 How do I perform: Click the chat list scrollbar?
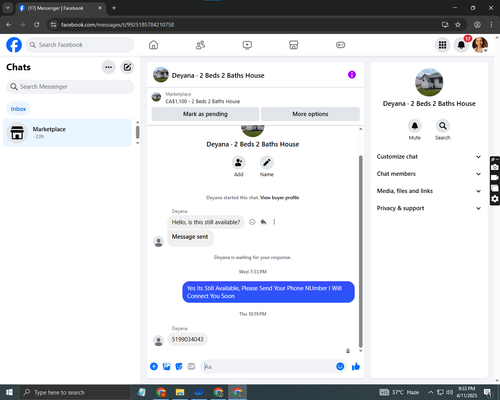[137, 132]
